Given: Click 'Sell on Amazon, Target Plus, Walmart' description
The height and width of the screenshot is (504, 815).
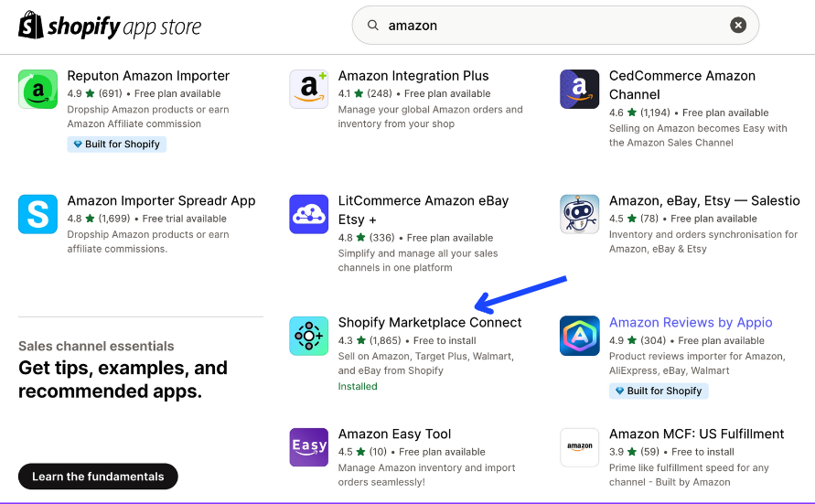Looking at the screenshot, I should [425, 363].
